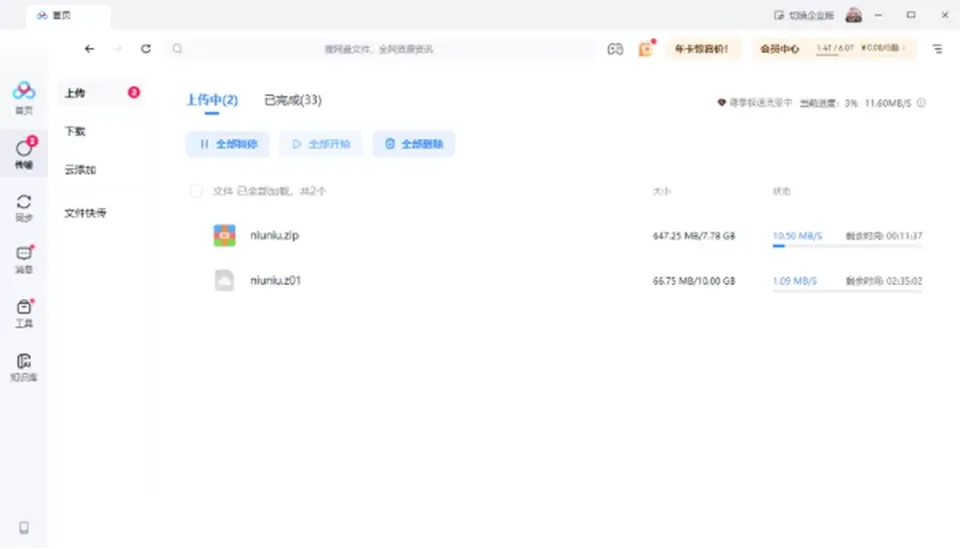
Task: Open the Sync (同步) sidebar icon
Action: pyautogui.click(x=24, y=208)
